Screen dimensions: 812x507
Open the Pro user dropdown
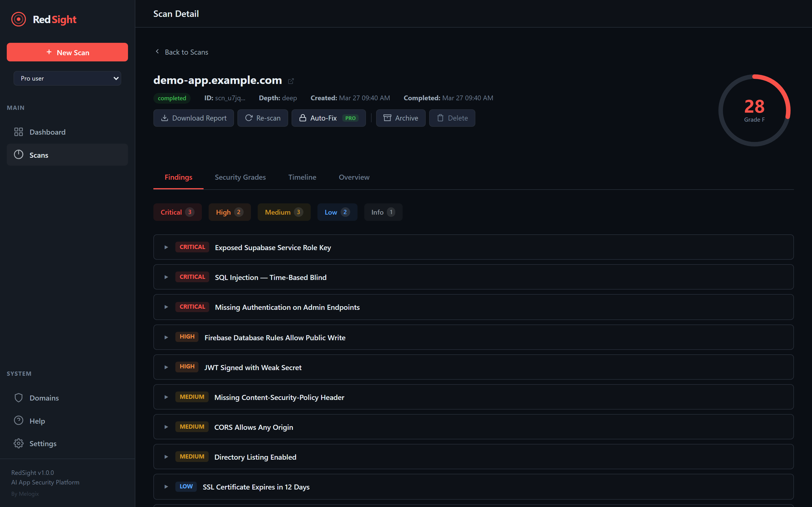(x=67, y=78)
